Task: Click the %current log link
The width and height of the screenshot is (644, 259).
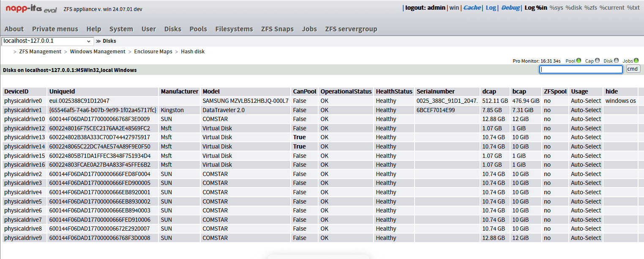Action: (x=612, y=8)
